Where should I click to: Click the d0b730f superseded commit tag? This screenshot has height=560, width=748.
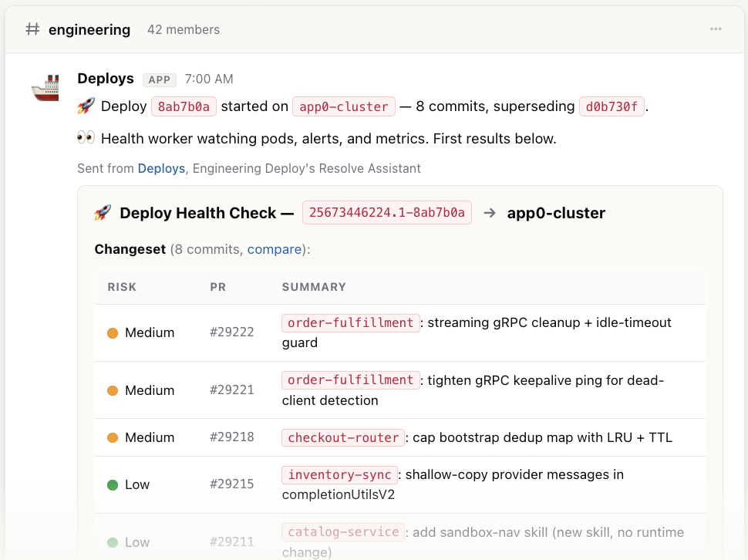pos(612,106)
